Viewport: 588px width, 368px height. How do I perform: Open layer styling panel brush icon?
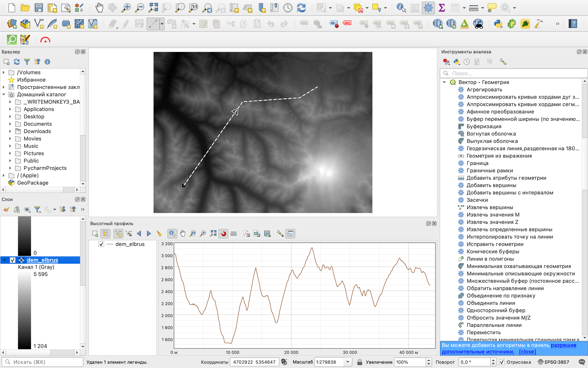point(6,209)
